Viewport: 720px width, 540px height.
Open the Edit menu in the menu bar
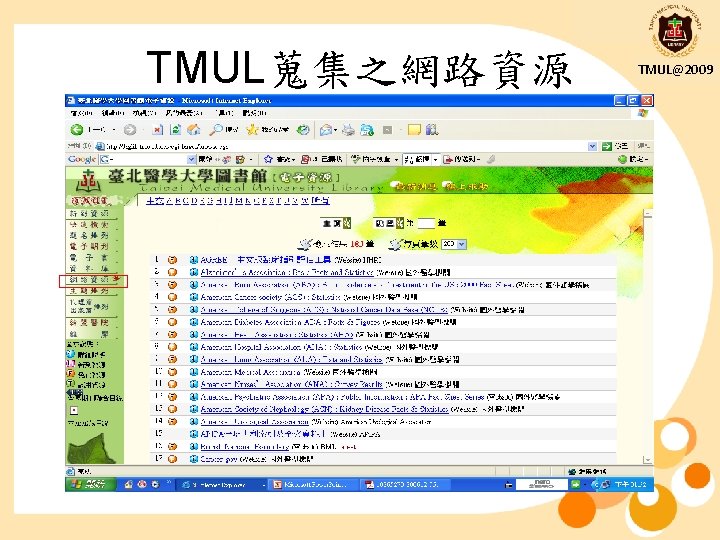[113, 113]
